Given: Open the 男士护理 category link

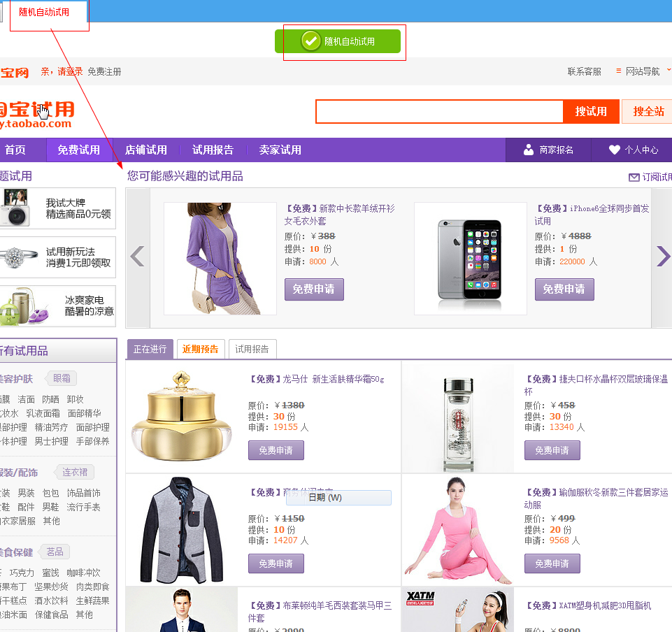Looking at the screenshot, I should click(52, 441).
